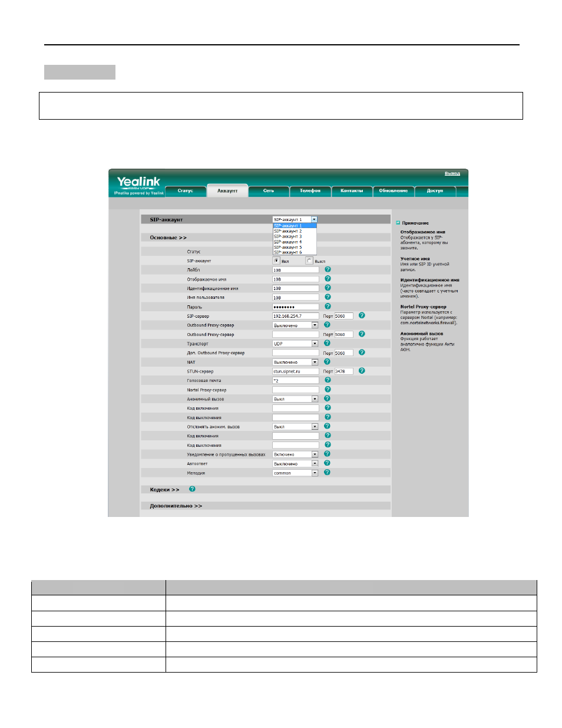Click help icon next to Автоответ dropdown
Screen dimensions: 562x728
327,463
